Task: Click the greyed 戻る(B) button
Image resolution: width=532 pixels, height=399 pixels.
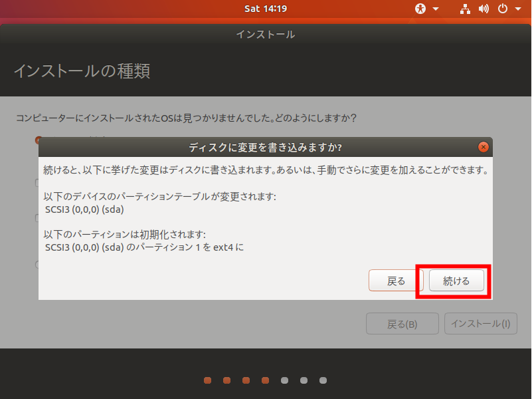Action: [402, 324]
